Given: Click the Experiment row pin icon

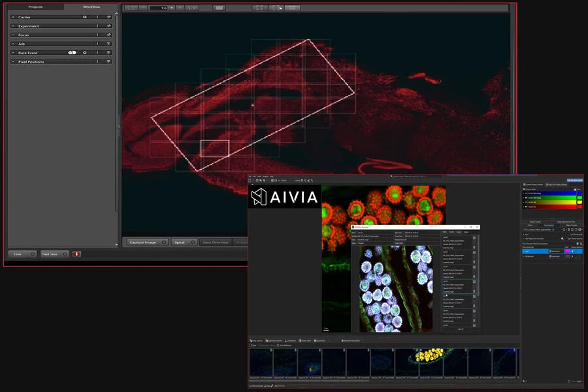Looking at the screenshot, I should point(108,26).
